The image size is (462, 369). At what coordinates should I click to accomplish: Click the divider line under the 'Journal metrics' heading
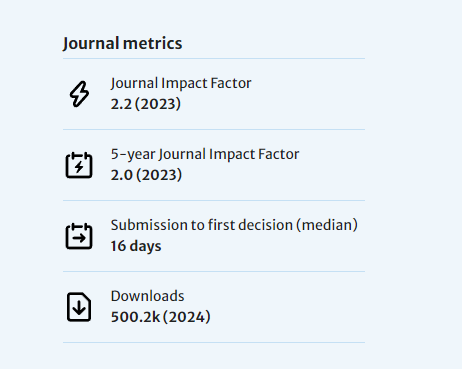click(214, 59)
